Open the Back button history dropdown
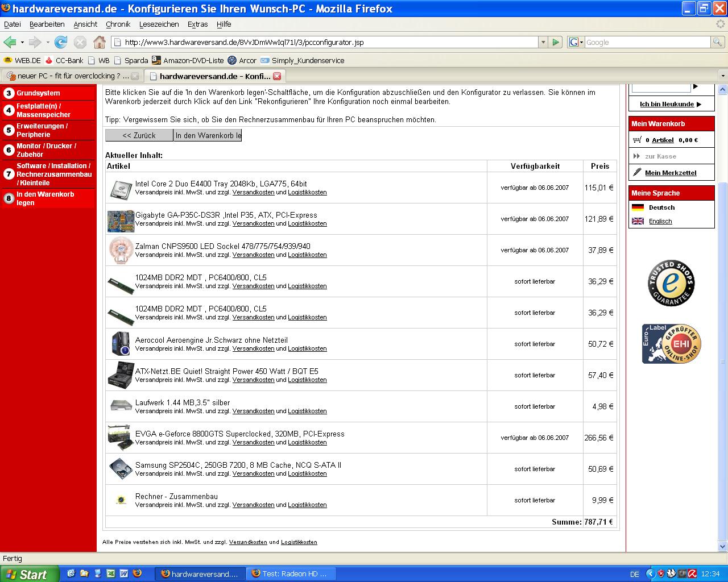728x582 pixels. 22,42
